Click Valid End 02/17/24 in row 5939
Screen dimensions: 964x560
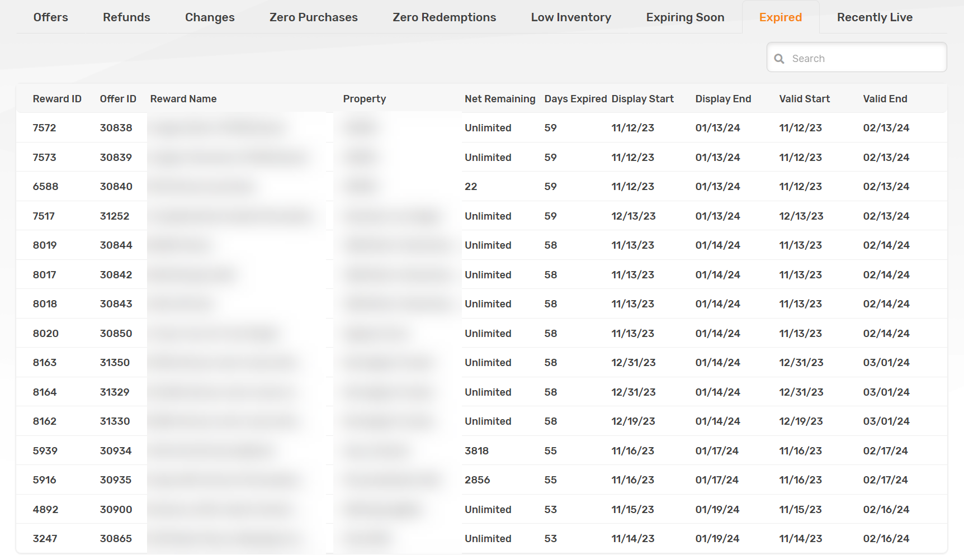pos(885,451)
